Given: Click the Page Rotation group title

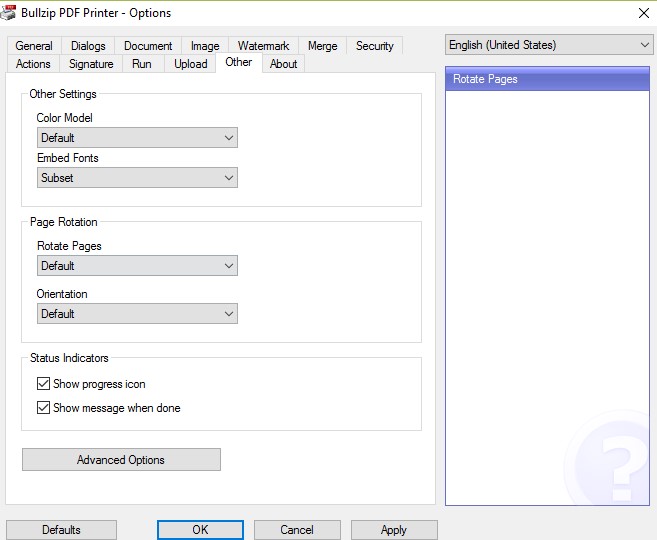Looking at the screenshot, I should tap(64, 222).
